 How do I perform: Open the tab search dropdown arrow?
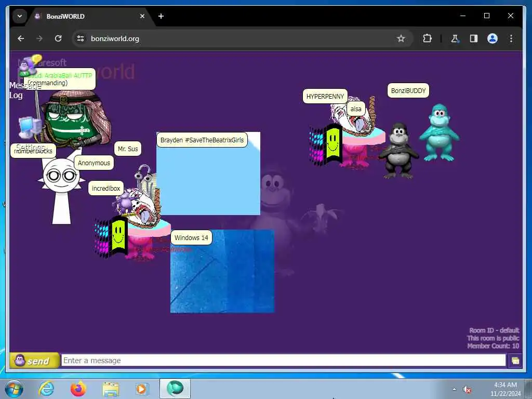pyautogui.click(x=20, y=16)
